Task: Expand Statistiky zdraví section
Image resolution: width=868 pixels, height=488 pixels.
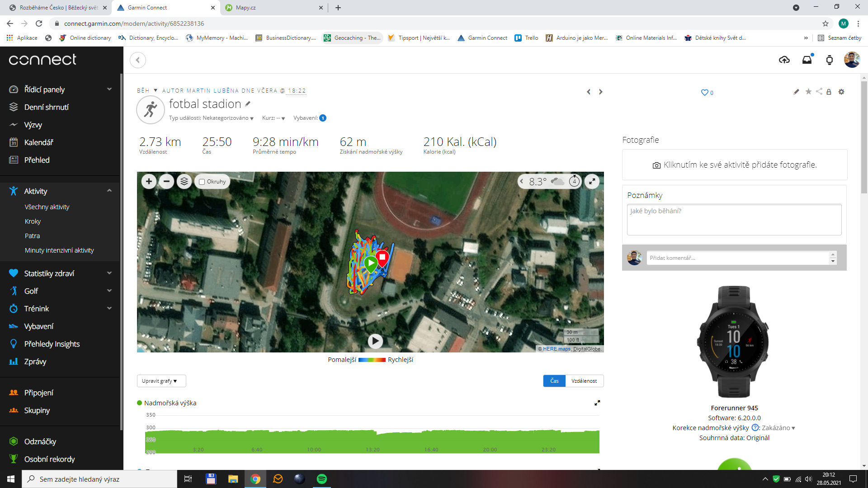Action: tap(109, 273)
